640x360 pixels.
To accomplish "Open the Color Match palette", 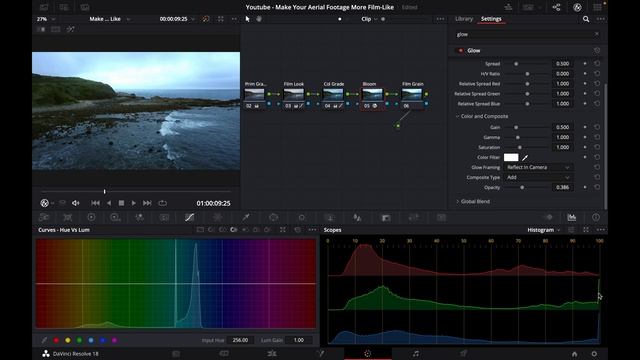I will pyautogui.click(x=68, y=218).
